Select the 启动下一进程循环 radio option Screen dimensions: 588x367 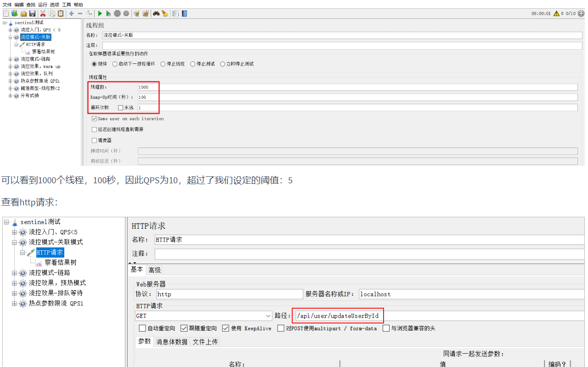(115, 64)
